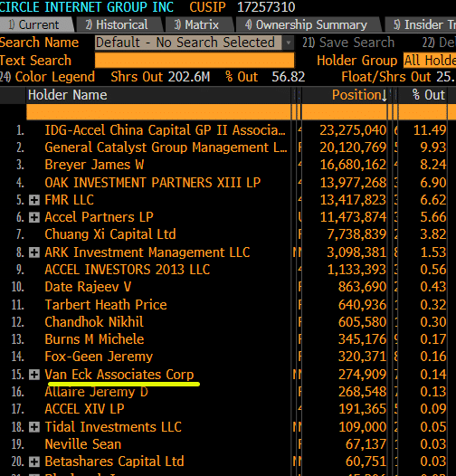Click inside the Text Search field
Image resolution: width=456 pixels, height=476 pixels.
coord(195,60)
